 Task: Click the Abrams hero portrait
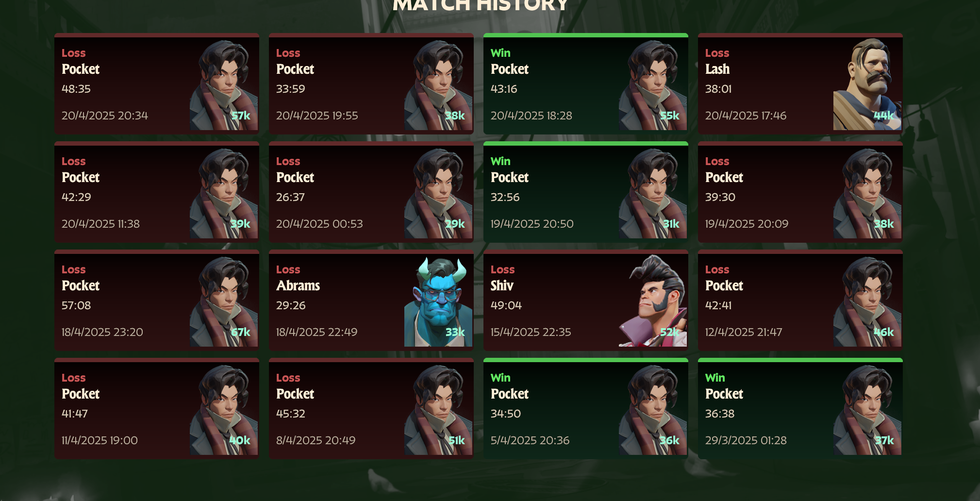438,301
